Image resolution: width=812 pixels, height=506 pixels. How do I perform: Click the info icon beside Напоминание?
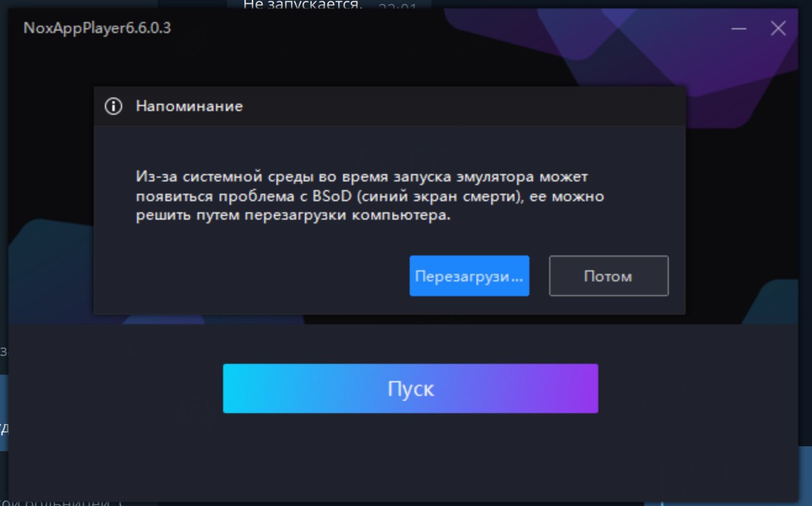113,106
